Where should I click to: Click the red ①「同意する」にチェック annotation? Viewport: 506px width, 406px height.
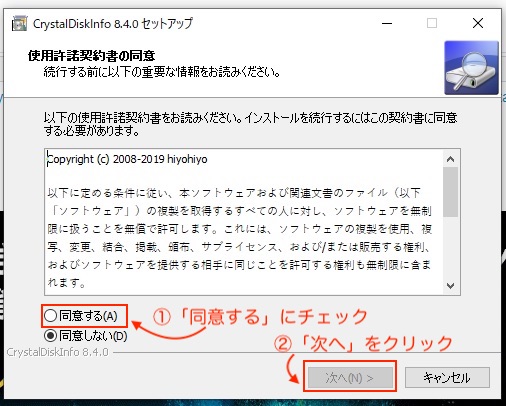(260, 317)
